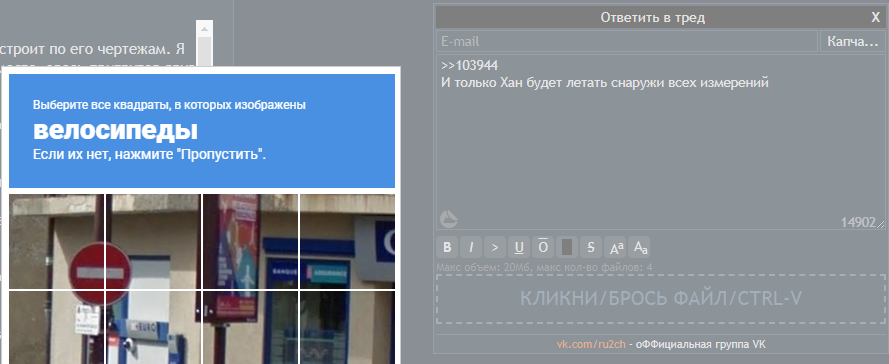The height and width of the screenshot is (364, 889).
Task: Apply italic formatting with I button
Action: 471,247
